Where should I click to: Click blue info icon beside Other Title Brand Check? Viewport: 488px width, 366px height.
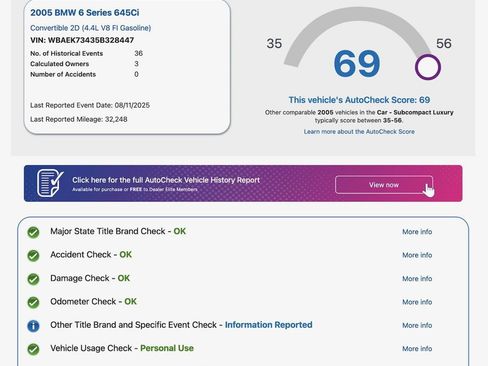pos(33,326)
